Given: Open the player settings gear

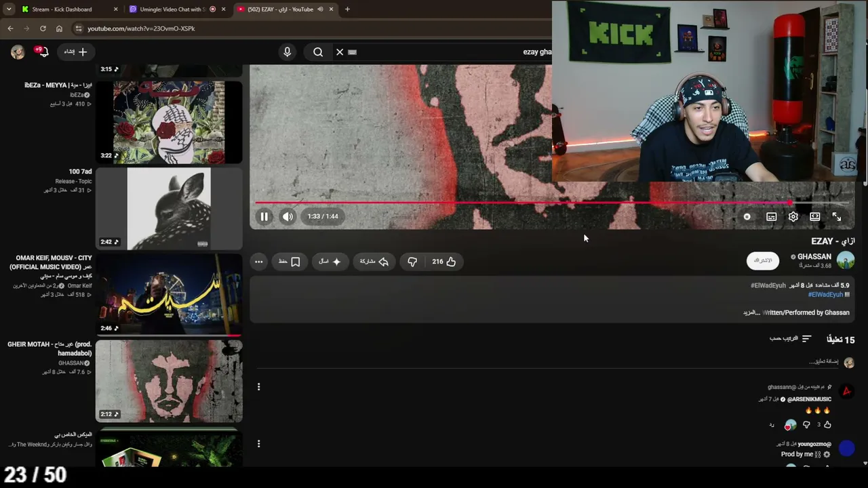Looking at the screenshot, I should click(793, 216).
